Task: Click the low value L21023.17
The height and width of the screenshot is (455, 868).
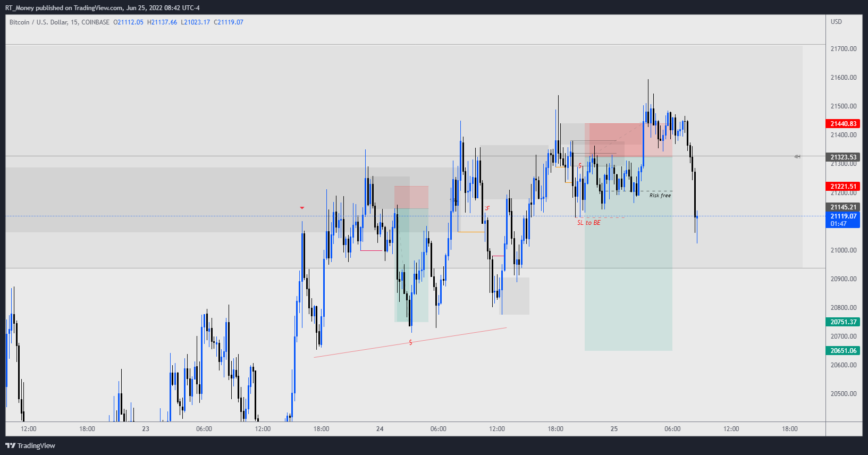Action: click(x=196, y=22)
